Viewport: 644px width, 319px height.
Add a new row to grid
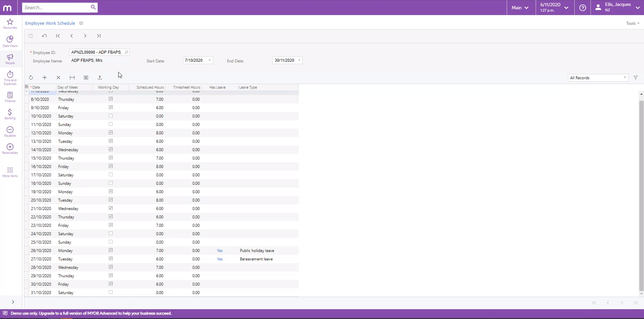click(x=45, y=78)
